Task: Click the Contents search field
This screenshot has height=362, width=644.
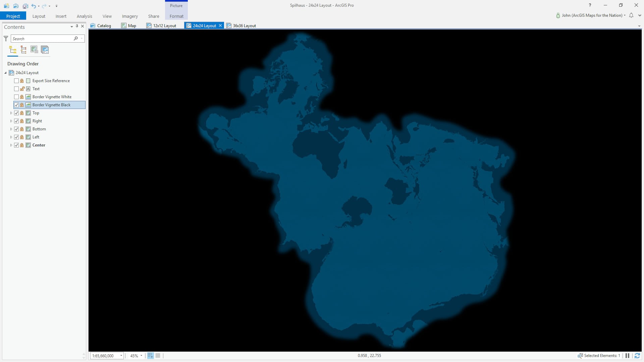Action: pyautogui.click(x=42, y=39)
